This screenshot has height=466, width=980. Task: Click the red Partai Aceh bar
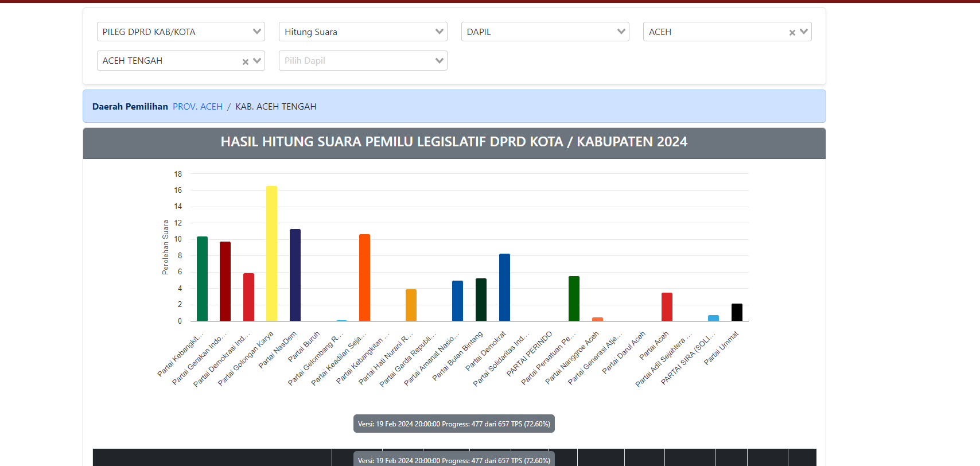(x=667, y=306)
